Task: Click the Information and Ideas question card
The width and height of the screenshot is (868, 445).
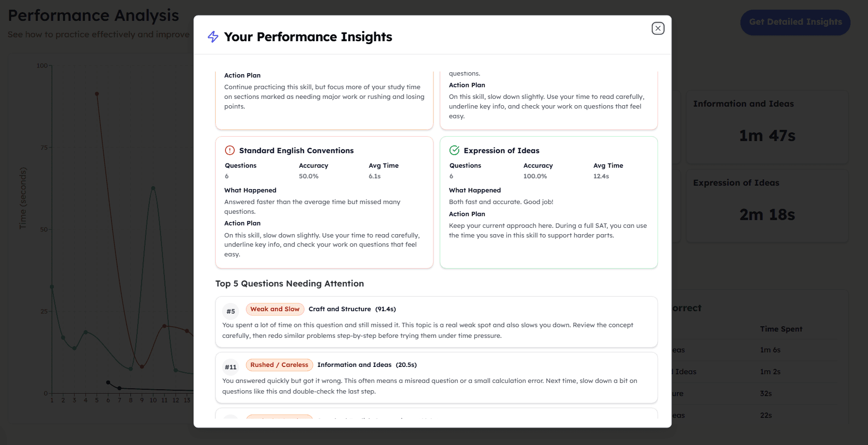Action: click(x=436, y=378)
